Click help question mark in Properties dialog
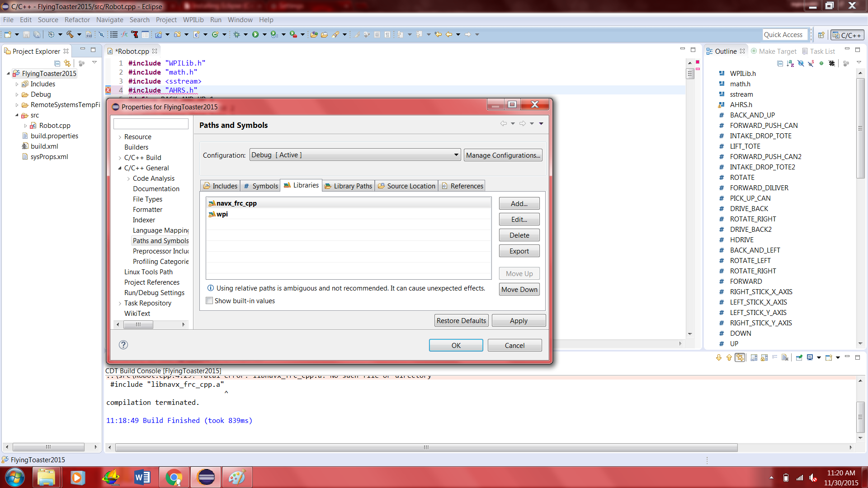The image size is (868, 488). (123, 345)
